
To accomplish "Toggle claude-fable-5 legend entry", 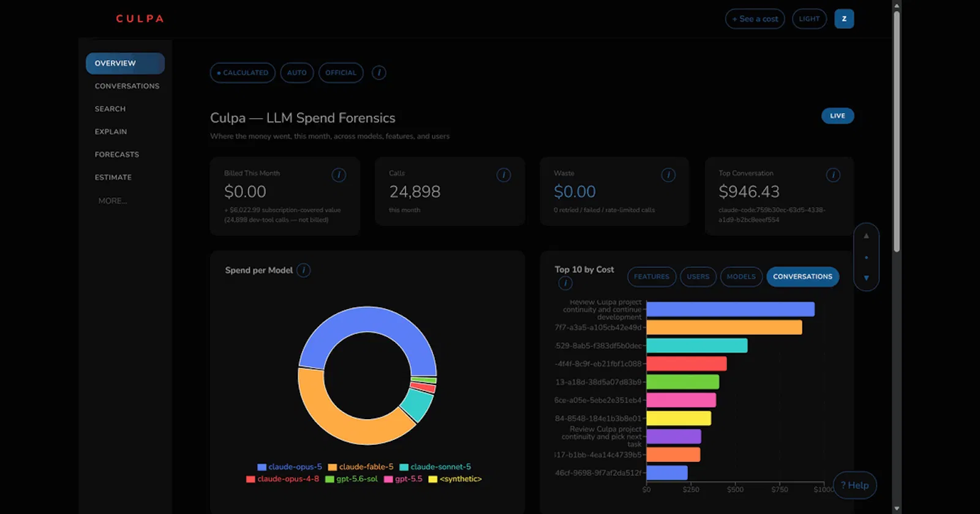I will 361,467.
